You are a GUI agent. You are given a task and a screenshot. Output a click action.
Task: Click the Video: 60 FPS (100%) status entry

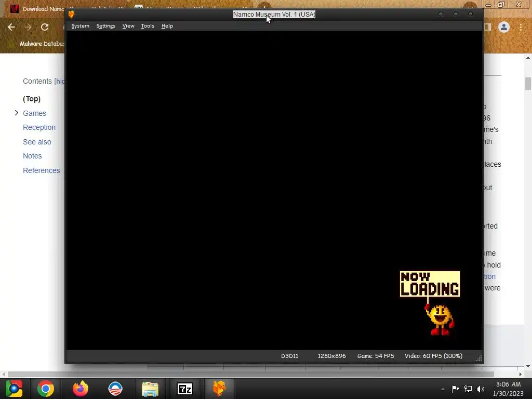(433, 356)
